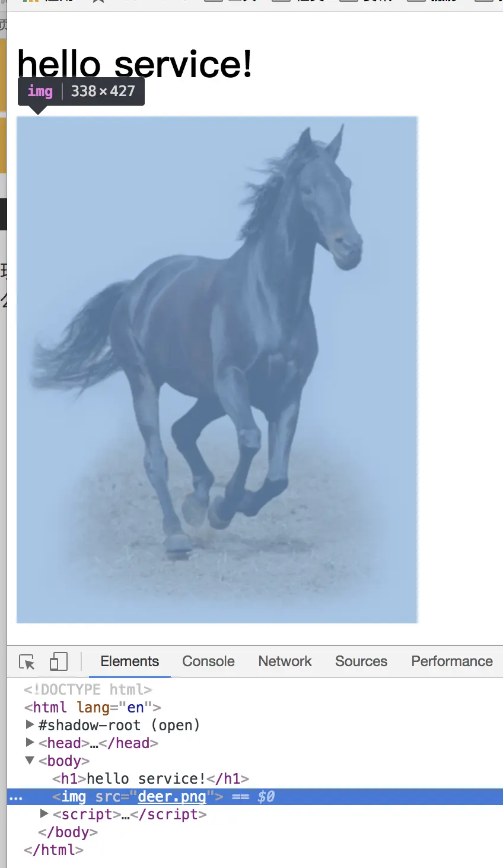The height and width of the screenshot is (868, 503).
Task: Expand the #shadow-root (open) node
Action: point(30,725)
